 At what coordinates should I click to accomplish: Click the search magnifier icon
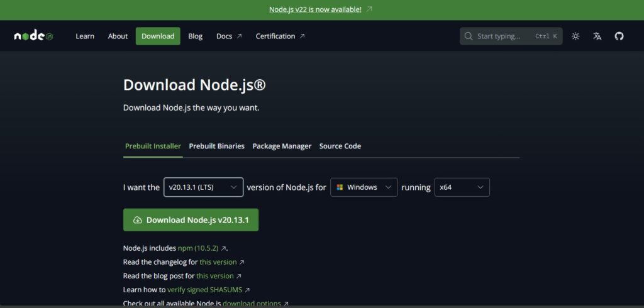click(468, 36)
